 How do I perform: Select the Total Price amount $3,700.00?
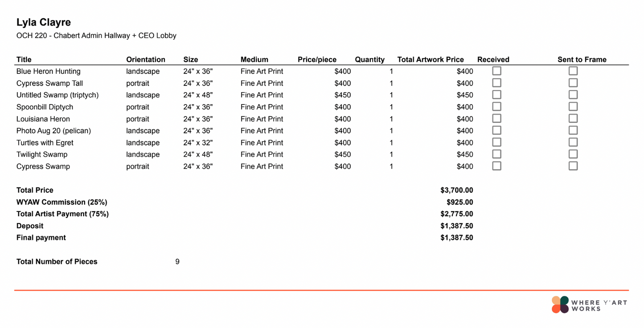tap(456, 190)
